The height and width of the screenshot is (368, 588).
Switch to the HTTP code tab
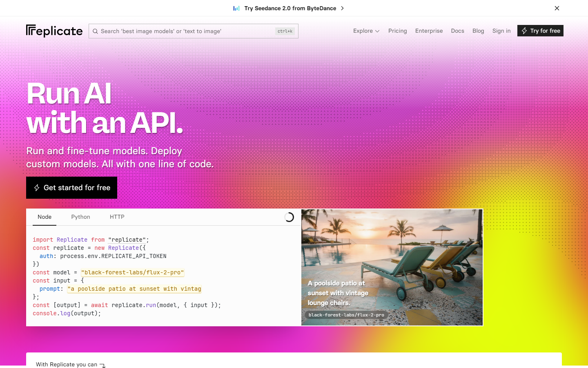click(x=117, y=217)
